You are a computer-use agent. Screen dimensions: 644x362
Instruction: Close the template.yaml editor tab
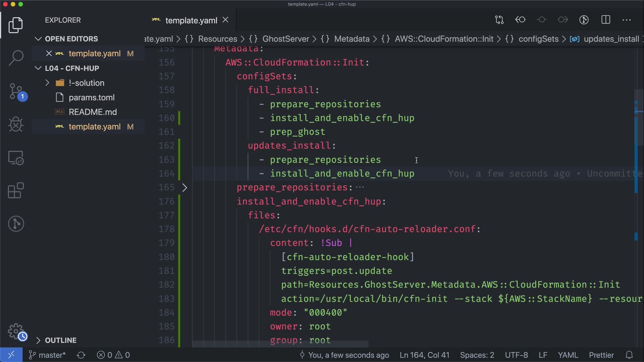tap(225, 20)
